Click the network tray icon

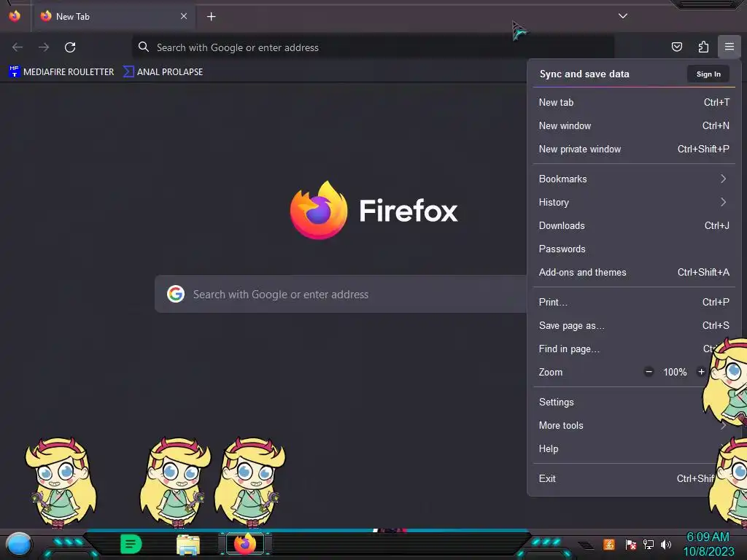click(x=648, y=544)
